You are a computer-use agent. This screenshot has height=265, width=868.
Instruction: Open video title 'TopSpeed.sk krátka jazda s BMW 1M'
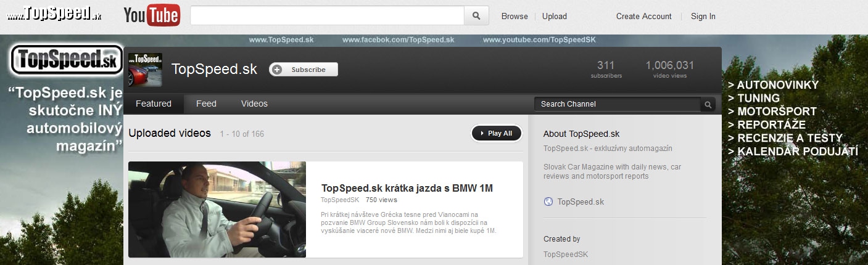[x=407, y=188]
